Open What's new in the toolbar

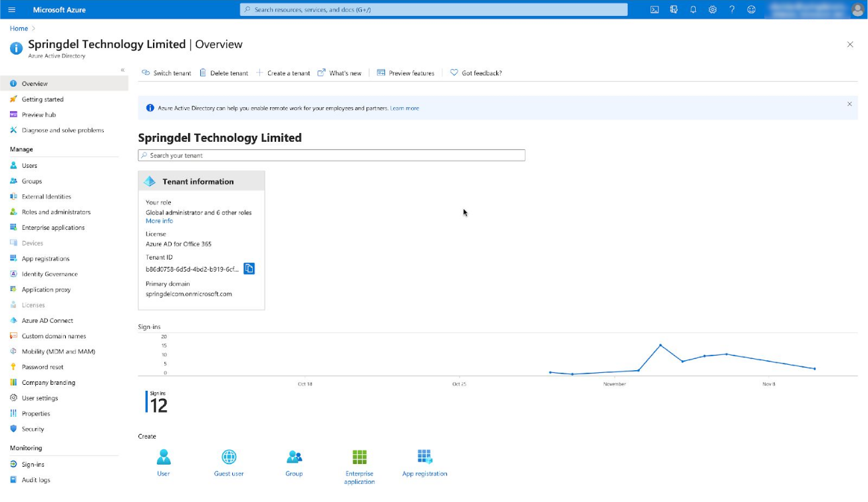[339, 73]
